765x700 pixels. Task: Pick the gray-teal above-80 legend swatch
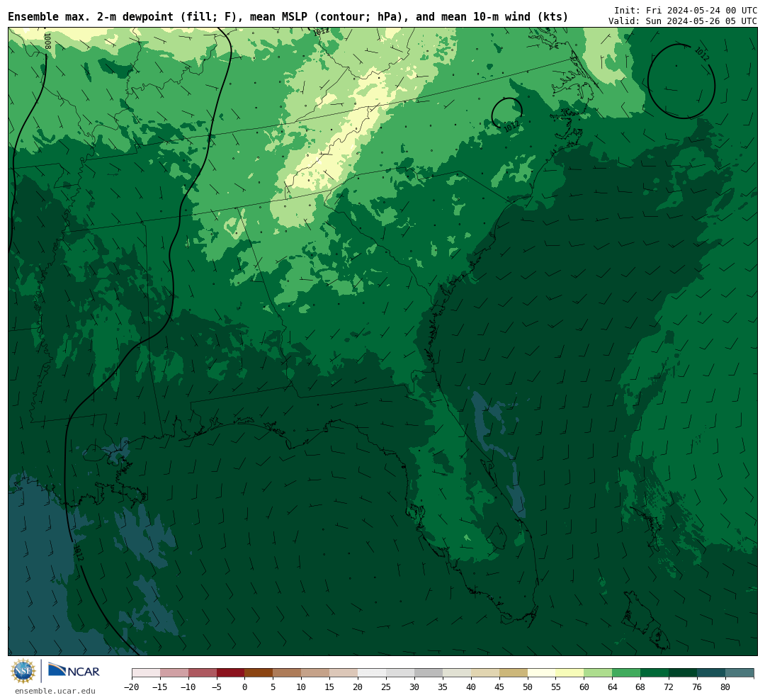pos(739,673)
